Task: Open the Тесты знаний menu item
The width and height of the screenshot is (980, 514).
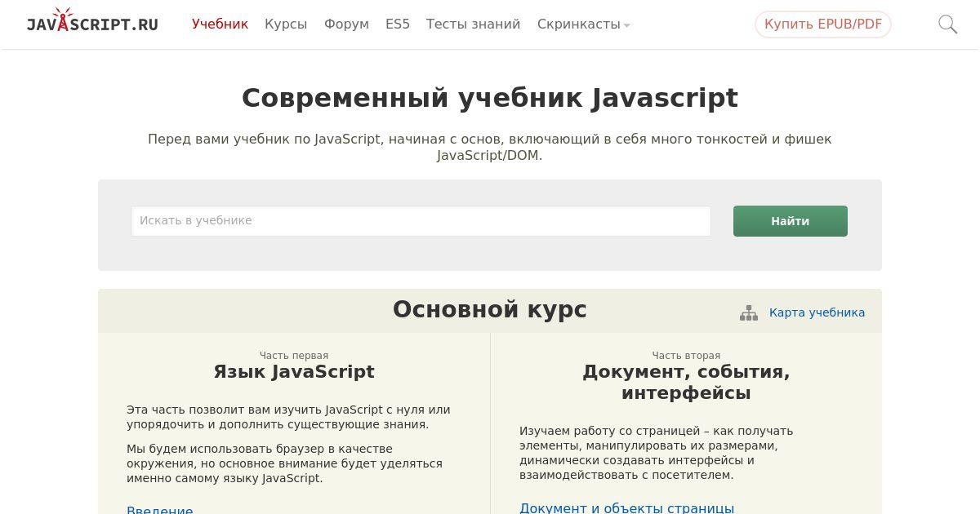Action: [473, 24]
